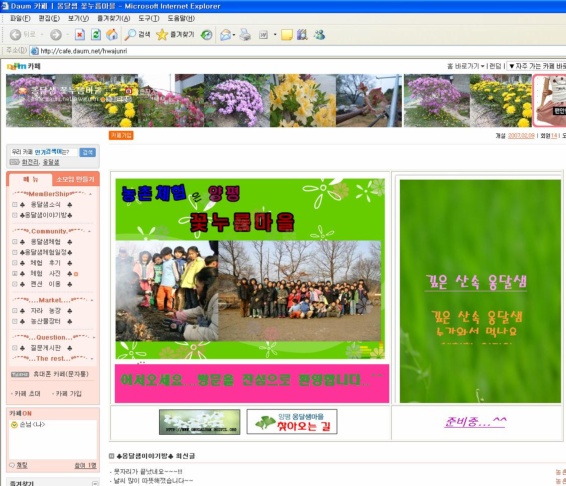Open the 도구(T) menu
This screenshot has height=486, width=566.
(x=149, y=18)
